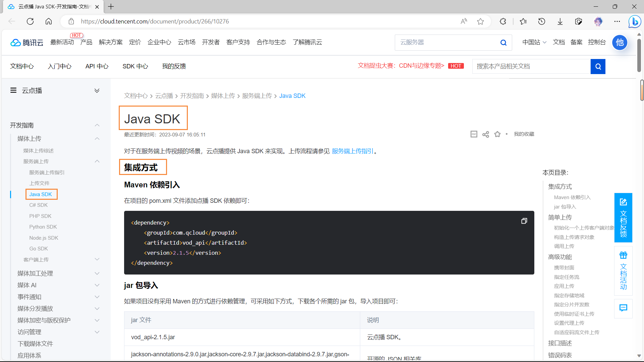Select Python SDK in sidebar
The height and width of the screenshot is (362, 644).
coord(43,227)
